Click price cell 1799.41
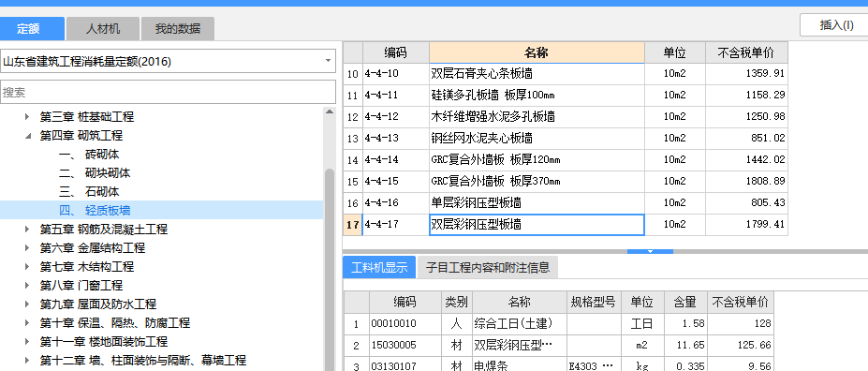Image resolution: width=868 pixels, height=371 pixels. pos(746,225)
